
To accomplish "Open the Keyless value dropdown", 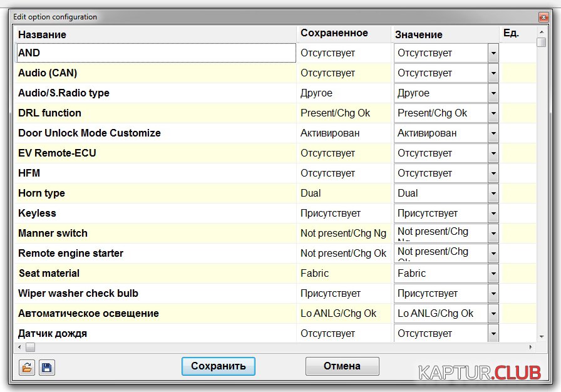I will click(x=493, y=214).
